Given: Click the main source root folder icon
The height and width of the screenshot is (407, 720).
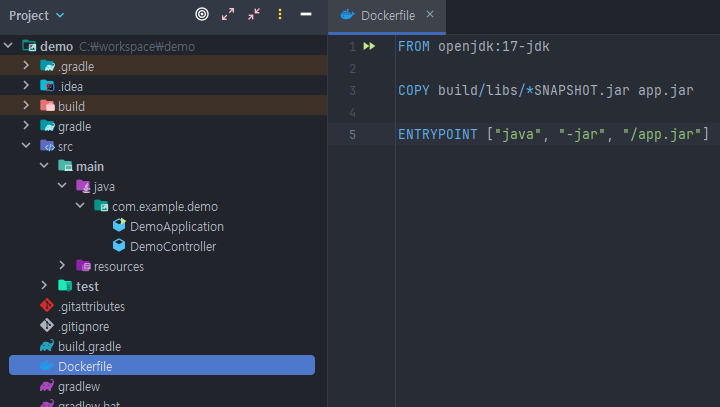Looking at the screenshot, I should click(x=65, y=165).
